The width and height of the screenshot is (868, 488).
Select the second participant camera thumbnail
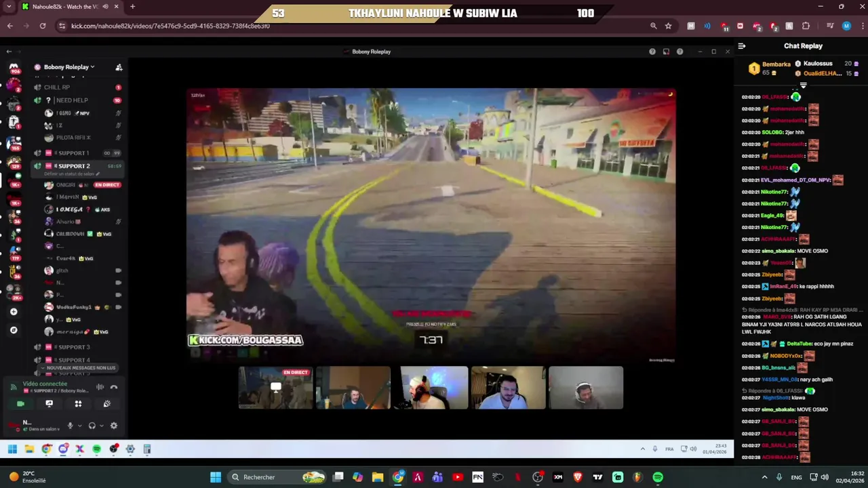click(353, 388)
